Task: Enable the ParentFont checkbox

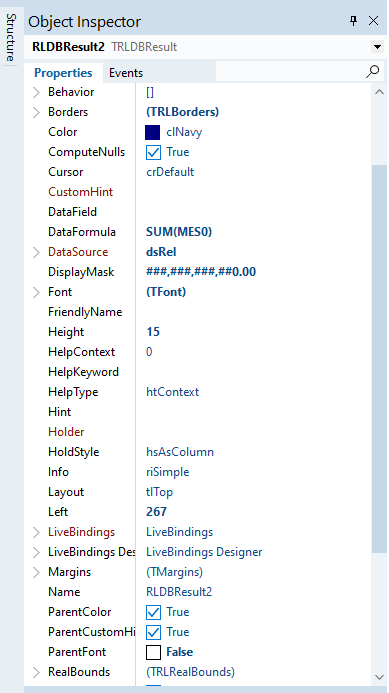Action: [153, 652]
